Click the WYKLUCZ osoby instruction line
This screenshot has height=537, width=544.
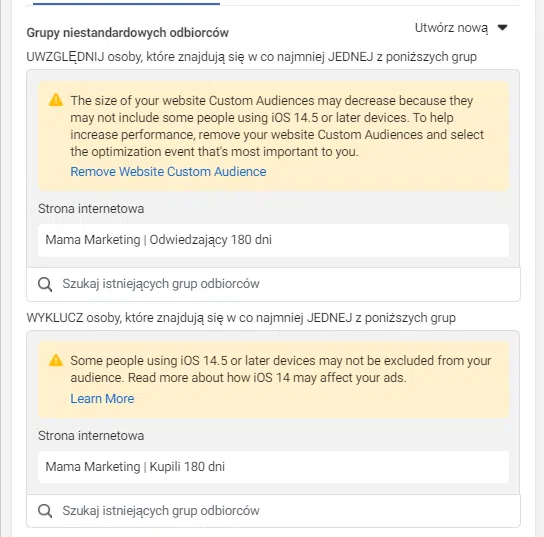click(241, 318)
